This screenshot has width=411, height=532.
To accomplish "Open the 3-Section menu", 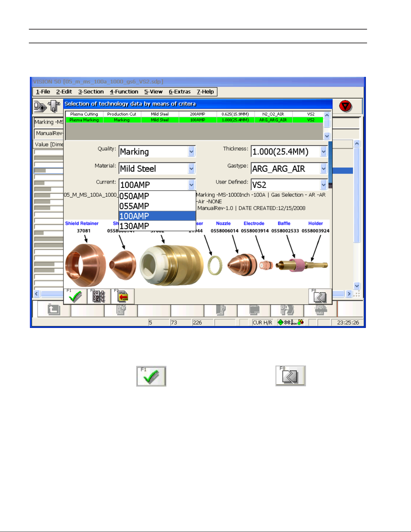I will [x=91, y=92].
